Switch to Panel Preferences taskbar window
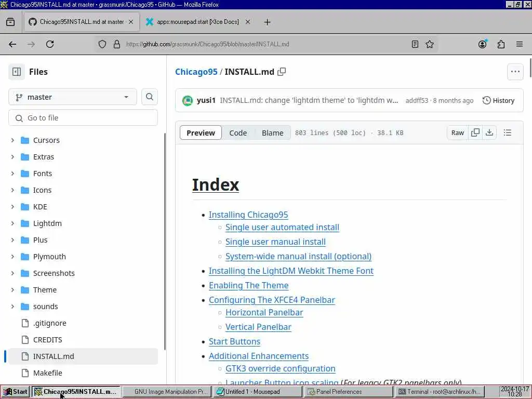Screen dimensions: 532x399 [348, 392]
